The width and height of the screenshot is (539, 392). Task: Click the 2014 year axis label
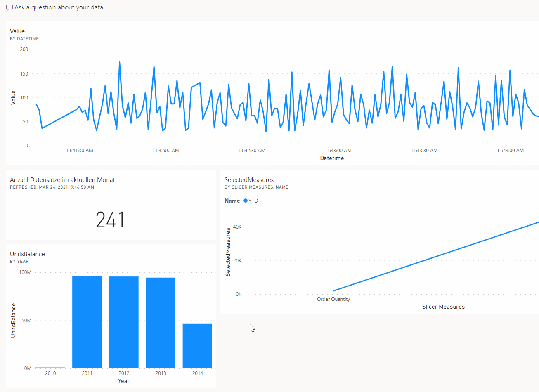click(197, 373)
